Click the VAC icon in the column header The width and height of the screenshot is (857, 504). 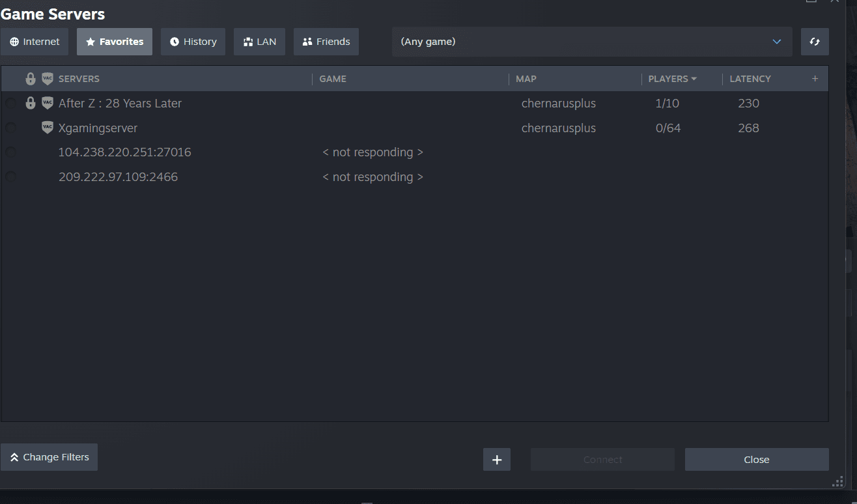tap(47, 78)
